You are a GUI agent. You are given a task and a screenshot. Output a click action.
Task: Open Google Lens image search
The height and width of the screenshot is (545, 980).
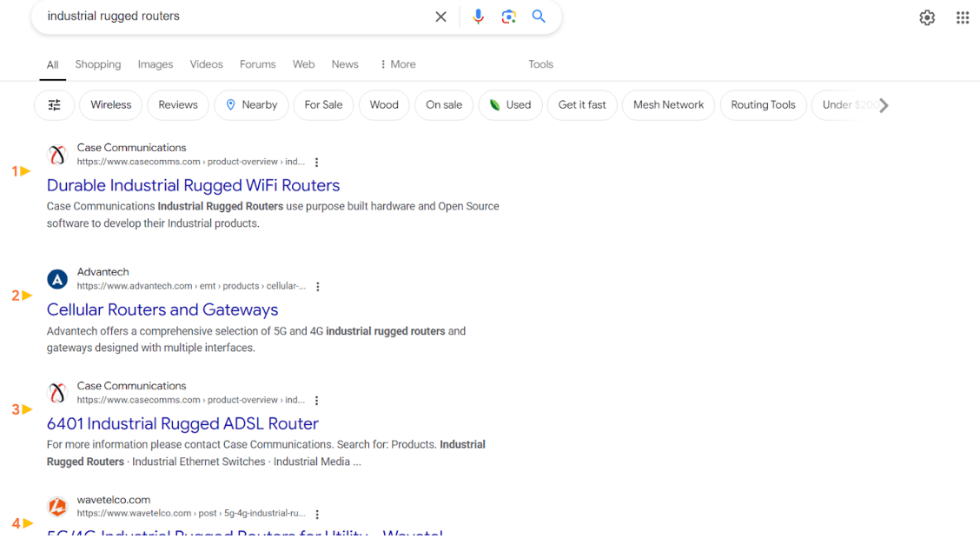(x=508, y=17)
